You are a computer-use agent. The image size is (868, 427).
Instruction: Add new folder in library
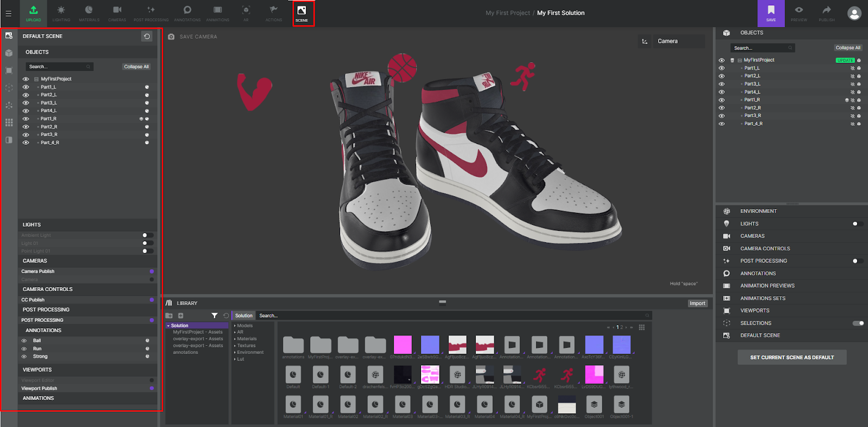(169, 315)
